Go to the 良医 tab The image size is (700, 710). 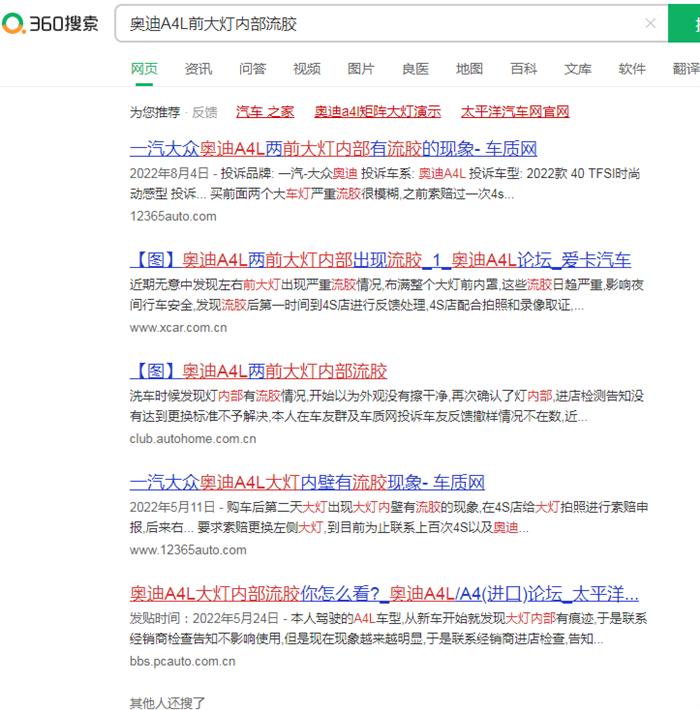coord(415,69)
